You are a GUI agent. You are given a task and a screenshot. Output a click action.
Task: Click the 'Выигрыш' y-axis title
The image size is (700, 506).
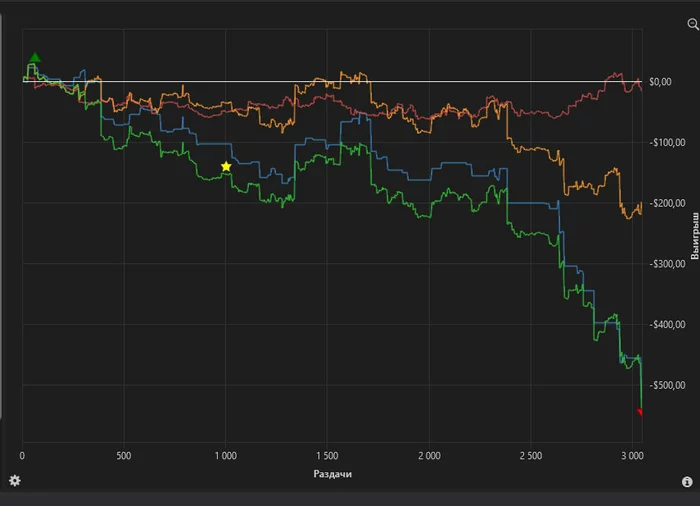(x=694, y=235)
